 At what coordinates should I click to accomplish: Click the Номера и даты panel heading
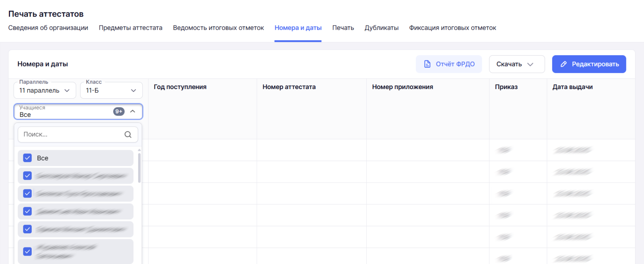(43, 64)
